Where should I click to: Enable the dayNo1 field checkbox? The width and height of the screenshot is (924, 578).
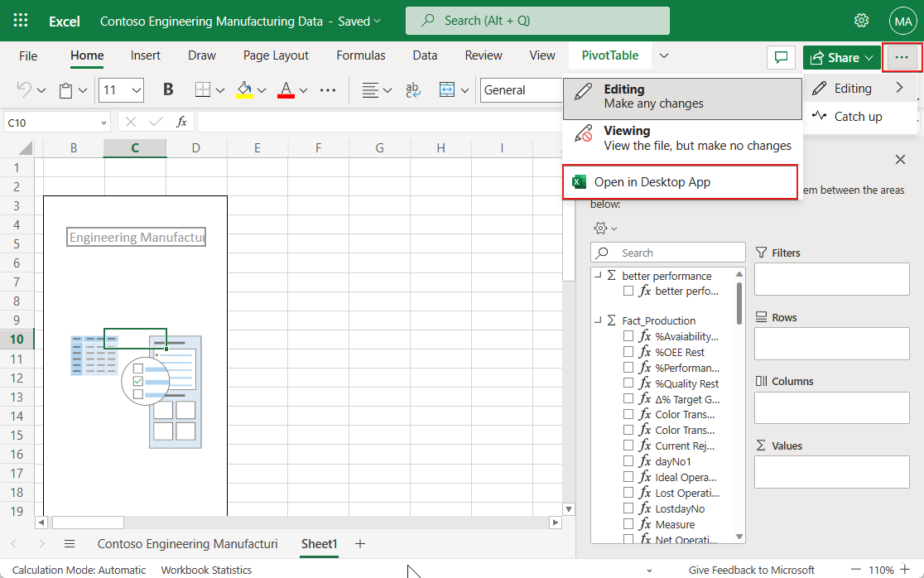click(x=628, y=461)
